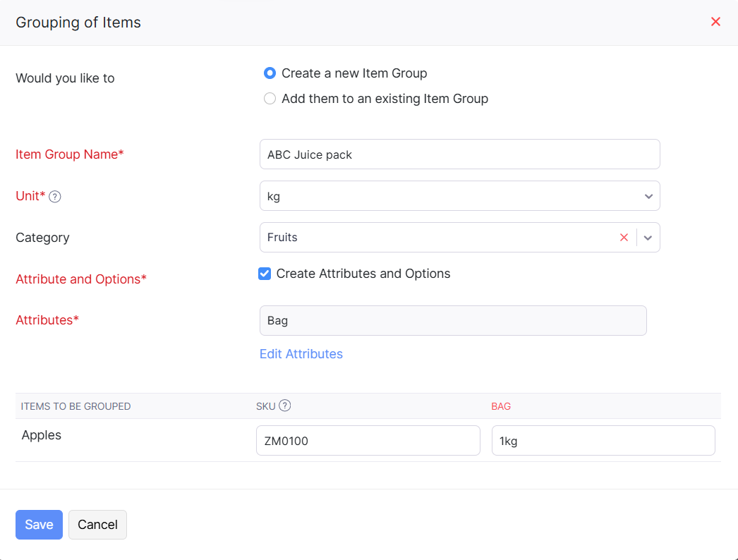Open the Edit Attributes link
The image size is (738, 560).
(x=301, y=354)
